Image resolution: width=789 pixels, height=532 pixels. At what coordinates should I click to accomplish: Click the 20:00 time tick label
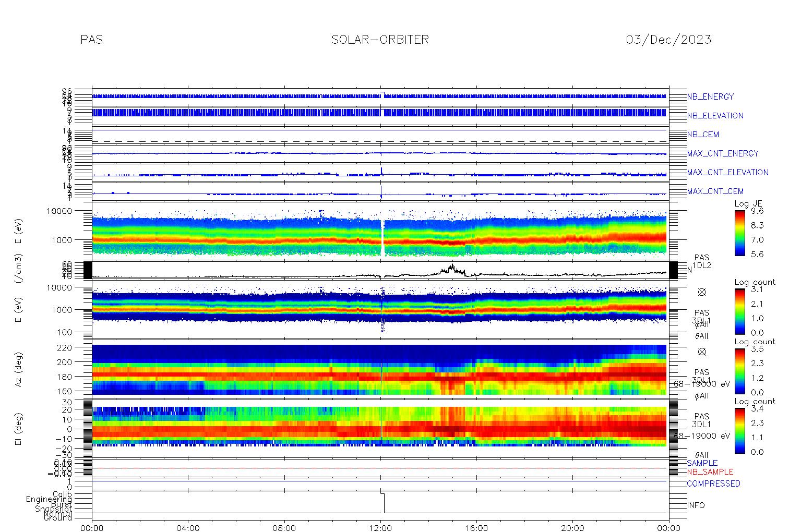(572, 528)
